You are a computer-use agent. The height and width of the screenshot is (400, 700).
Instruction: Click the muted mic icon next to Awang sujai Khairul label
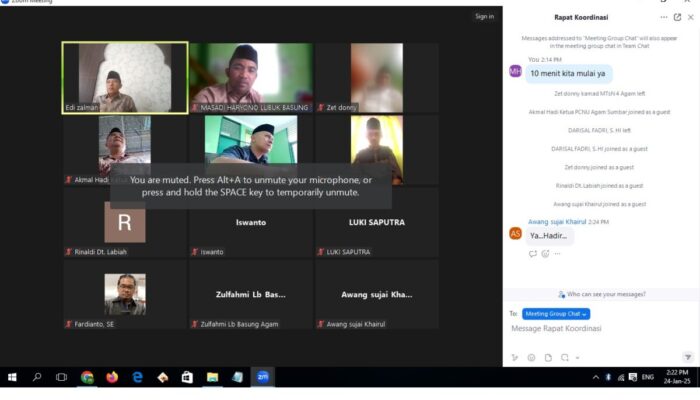pyautogui.click(x=321, y=324)
